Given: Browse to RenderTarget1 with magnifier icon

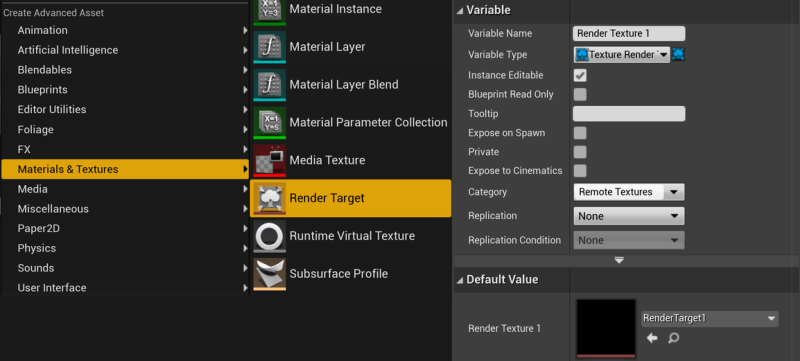Looking at the screenshot, I should click(x=673, y=338).
